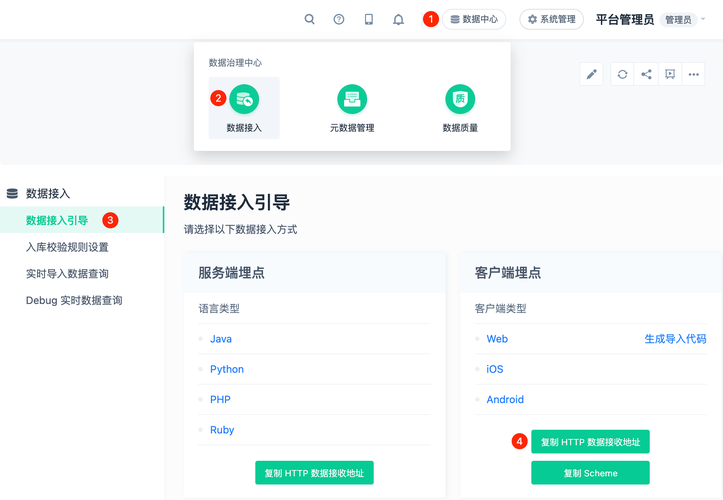The height and width of the screenshot is (500, 723).
Task: Click the mobile device icon
Action: tap(368, 19)
